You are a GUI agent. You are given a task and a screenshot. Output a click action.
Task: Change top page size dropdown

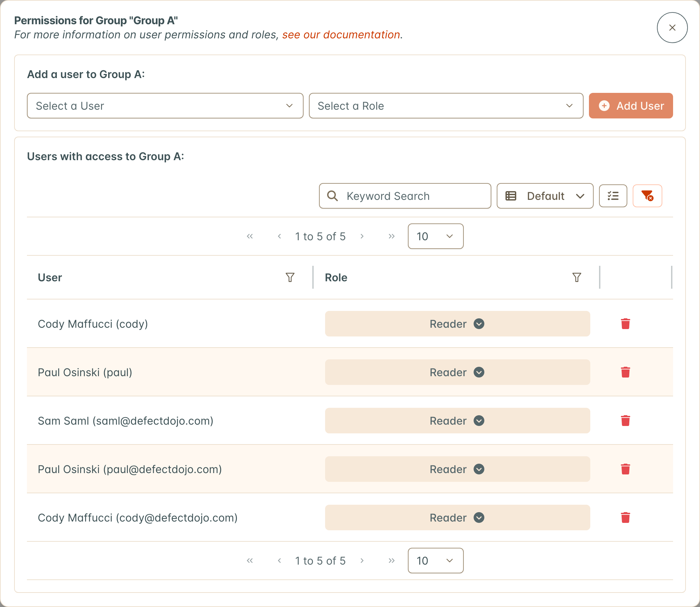click(435, 236)
